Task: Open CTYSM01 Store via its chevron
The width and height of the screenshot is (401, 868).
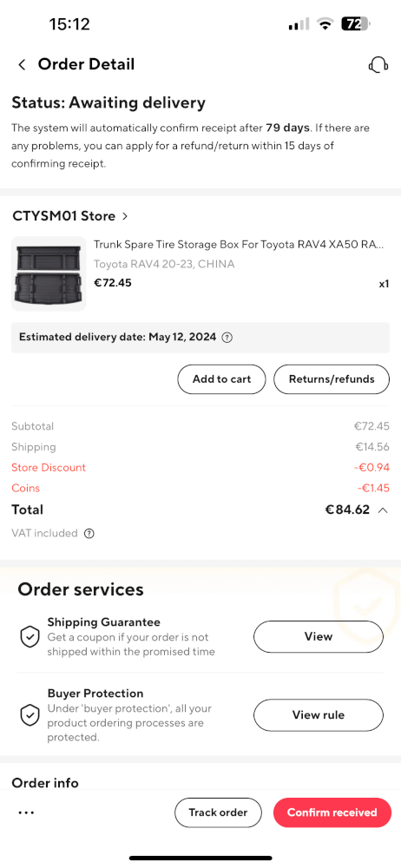Action: tap(125, 216)
